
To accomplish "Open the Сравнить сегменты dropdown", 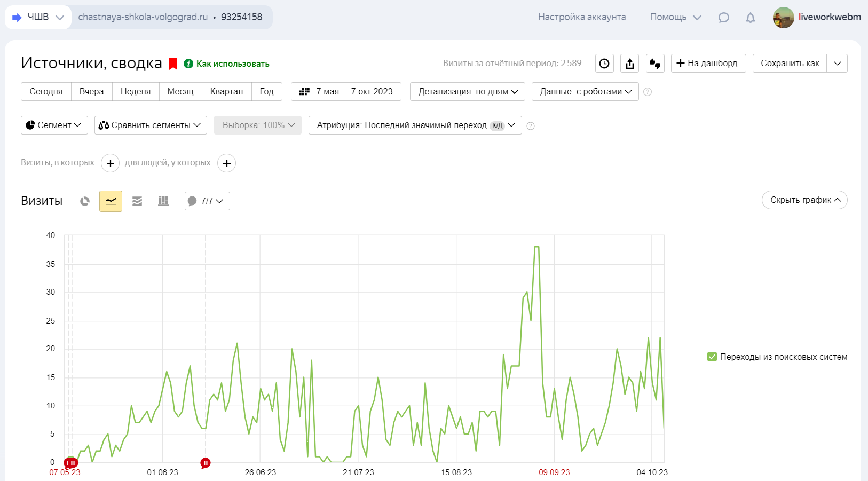I will [x=151, y=125].
